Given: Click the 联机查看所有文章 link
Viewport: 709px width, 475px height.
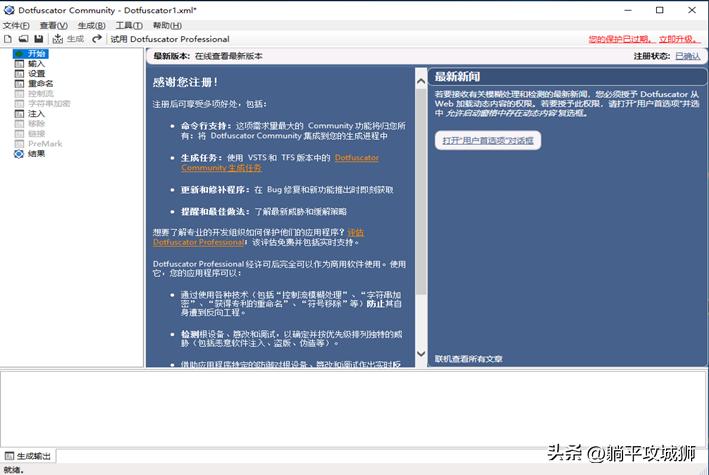Looking at the screenshot, I should coord(468,359).
